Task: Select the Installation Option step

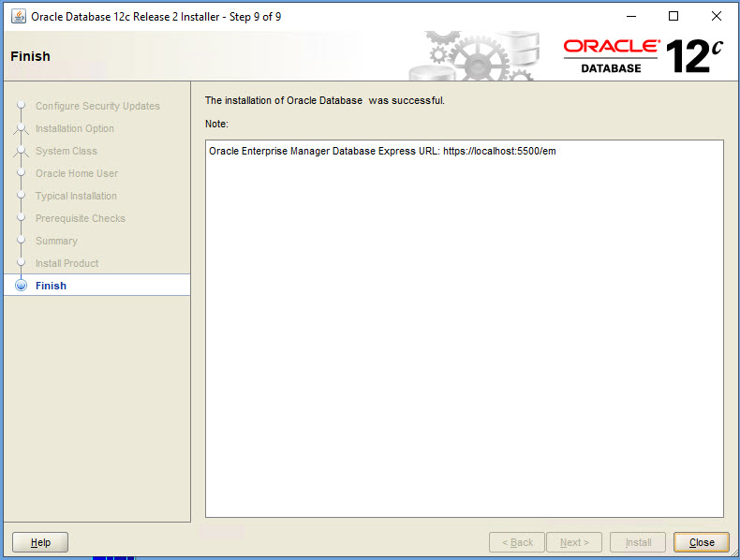Action: click(75, 128)
